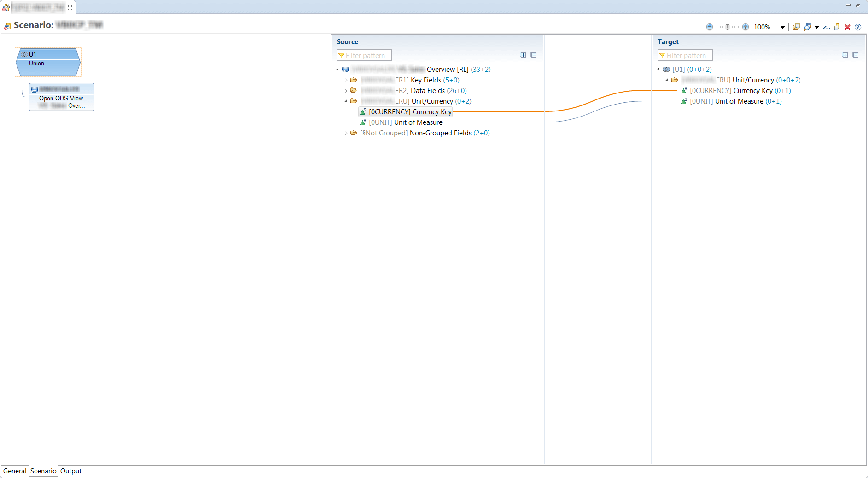
Task: Click the zoom slider control
Action: 728,27
